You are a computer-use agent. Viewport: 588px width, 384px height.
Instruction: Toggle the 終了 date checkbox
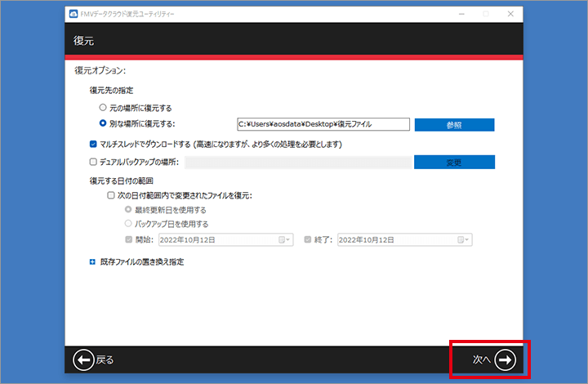[308, 240]
